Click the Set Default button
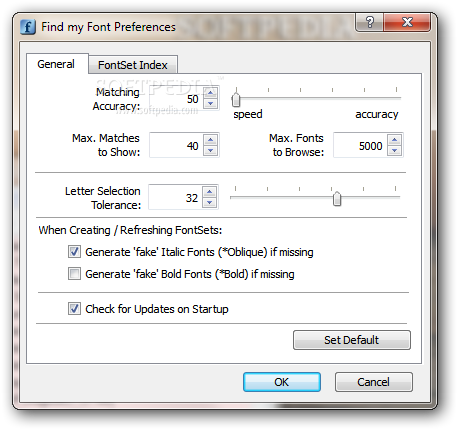 click(352, 340)
